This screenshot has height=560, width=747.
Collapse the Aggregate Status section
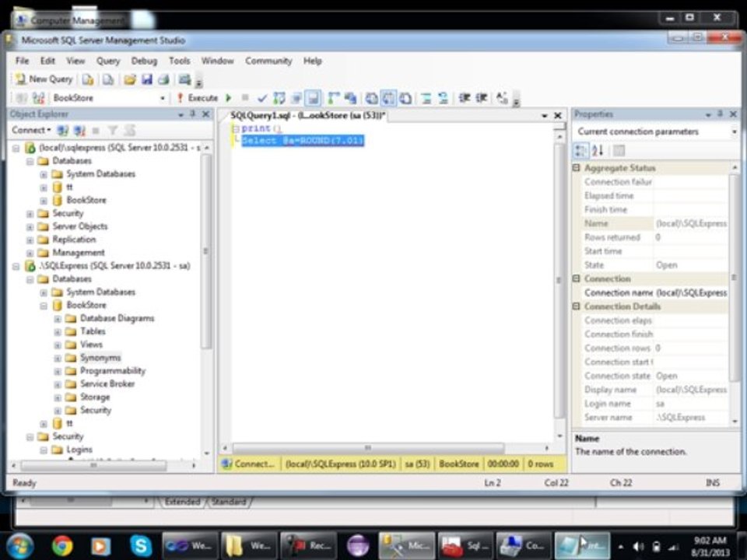click(576, 168)
